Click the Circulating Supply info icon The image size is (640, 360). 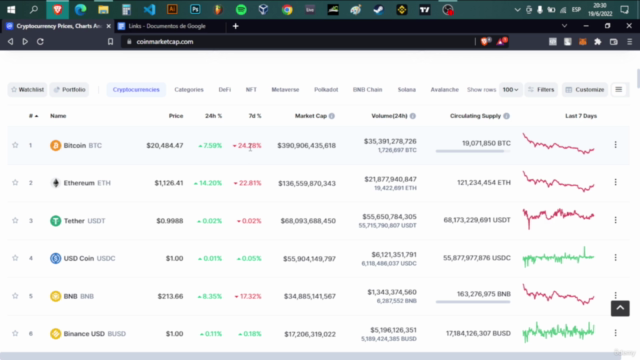point(507,116)
